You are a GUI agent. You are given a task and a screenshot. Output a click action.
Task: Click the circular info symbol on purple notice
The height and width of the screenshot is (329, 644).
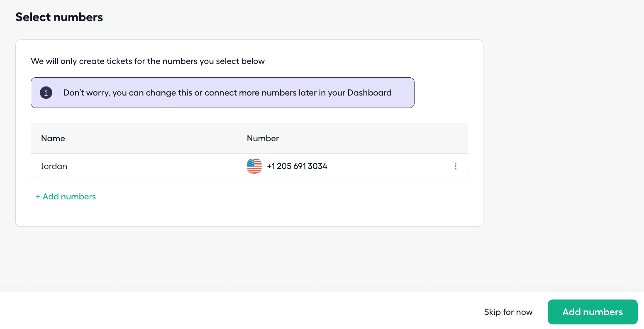pyautogui.click(x=46, y=93)
